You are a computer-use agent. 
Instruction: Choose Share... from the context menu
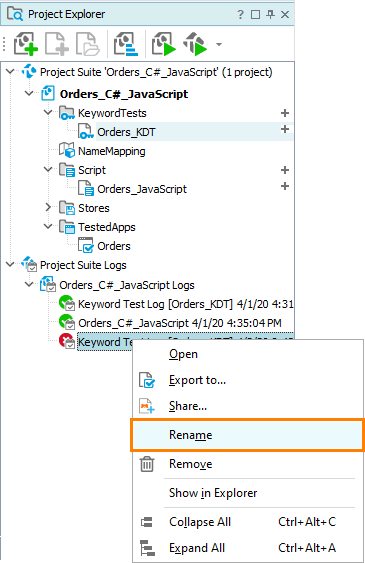coord(188,406)
